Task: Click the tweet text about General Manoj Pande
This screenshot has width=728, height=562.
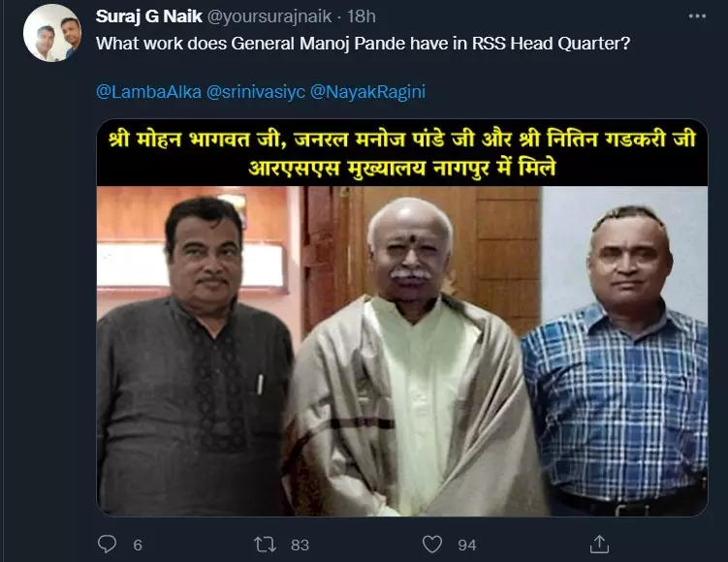Action: point(364,44)
